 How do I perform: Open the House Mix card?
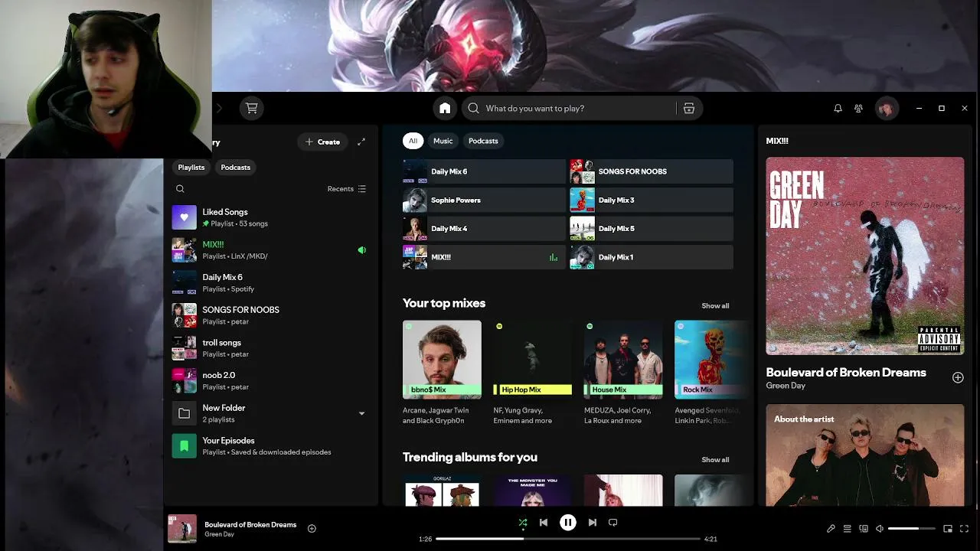[x=623, y=373]
